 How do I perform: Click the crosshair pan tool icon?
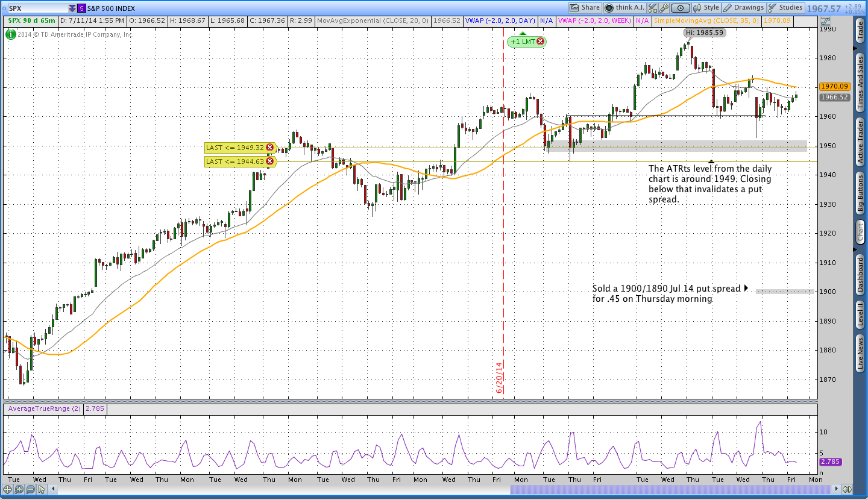click(x=8, y=490)
